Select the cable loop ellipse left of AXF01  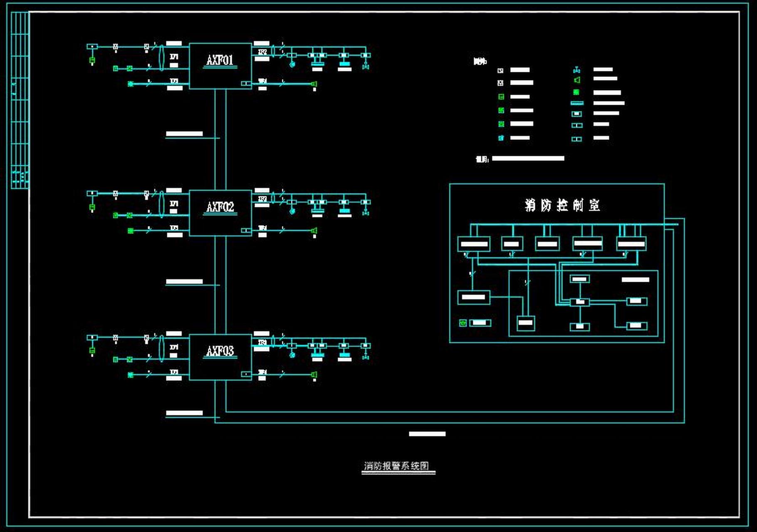161,58
